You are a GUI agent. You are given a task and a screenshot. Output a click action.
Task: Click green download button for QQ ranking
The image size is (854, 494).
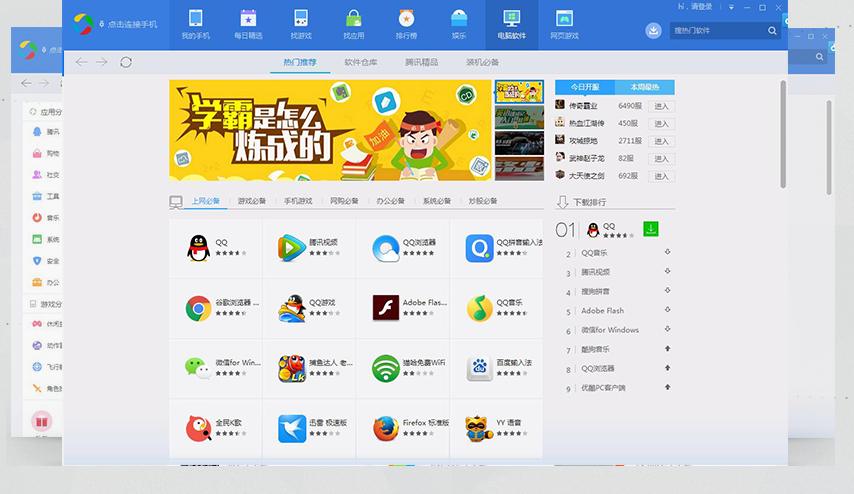tap(650, 229)
